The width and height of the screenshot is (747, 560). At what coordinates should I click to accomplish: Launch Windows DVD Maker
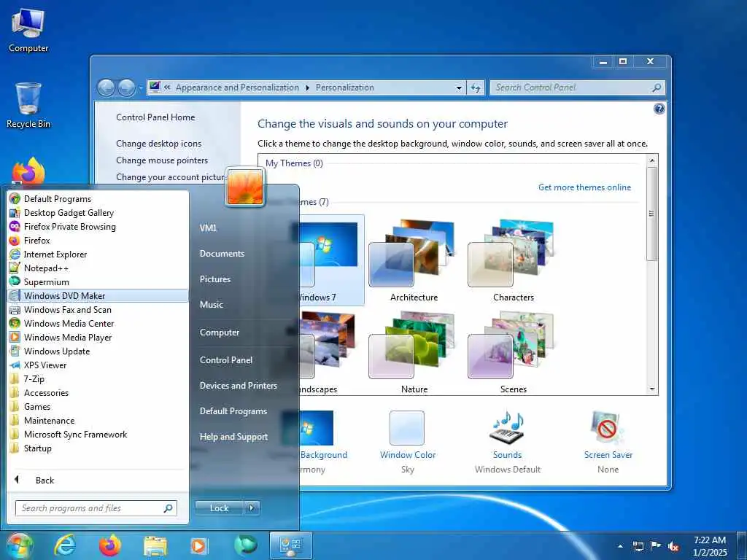[x=98, y=295]
